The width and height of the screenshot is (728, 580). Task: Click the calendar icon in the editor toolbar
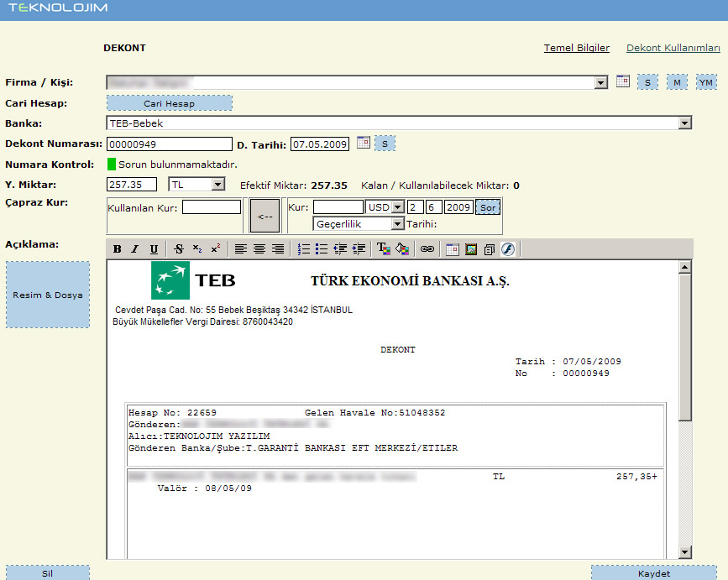tap(453, 249)
